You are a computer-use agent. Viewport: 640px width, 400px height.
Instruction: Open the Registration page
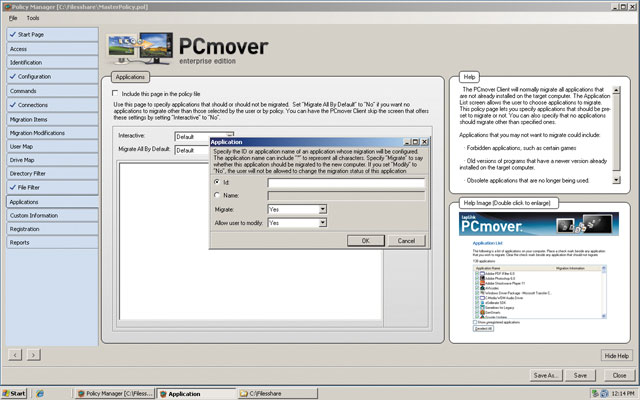point(52,229)
